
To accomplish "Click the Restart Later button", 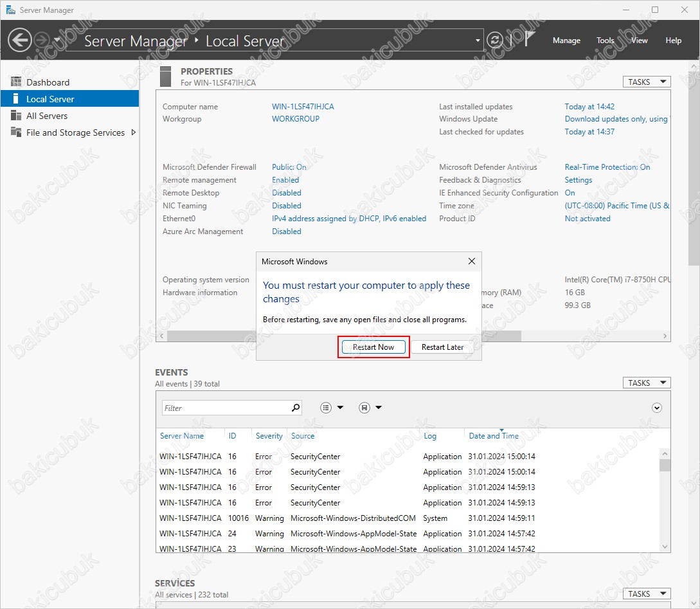I will [442, 347].
